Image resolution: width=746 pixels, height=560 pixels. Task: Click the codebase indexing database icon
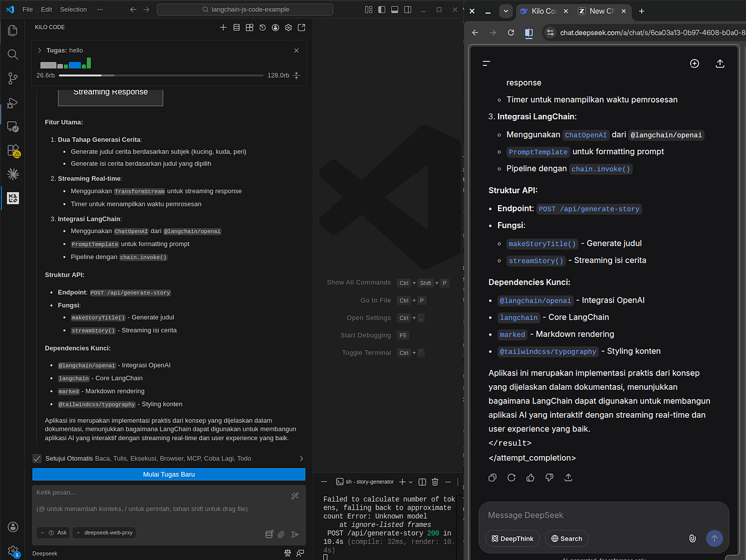click(269, 534)
